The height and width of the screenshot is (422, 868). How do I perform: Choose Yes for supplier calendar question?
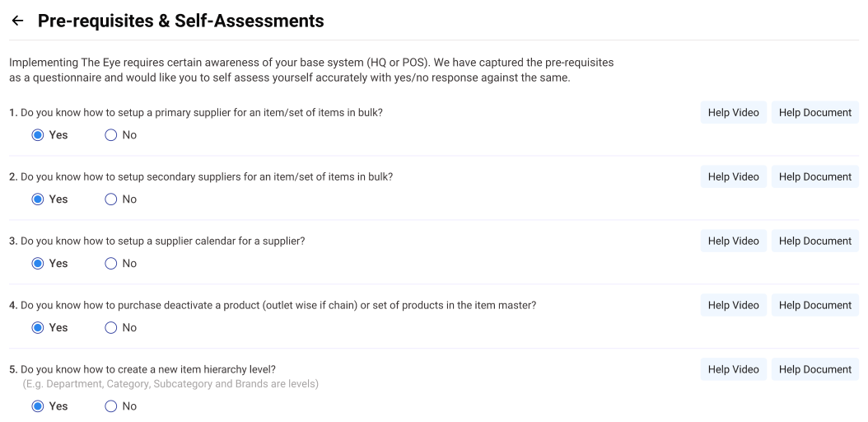click(38, 264)
